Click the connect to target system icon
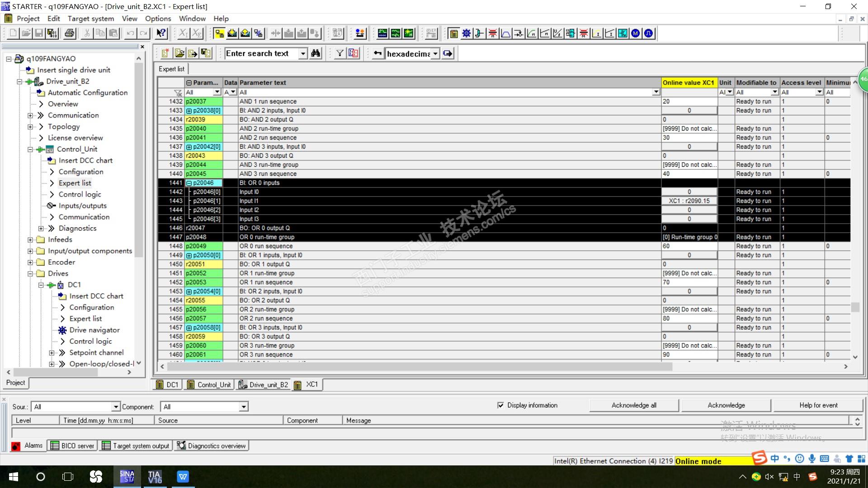The image size is (868, 488). (x=219, y=33)
